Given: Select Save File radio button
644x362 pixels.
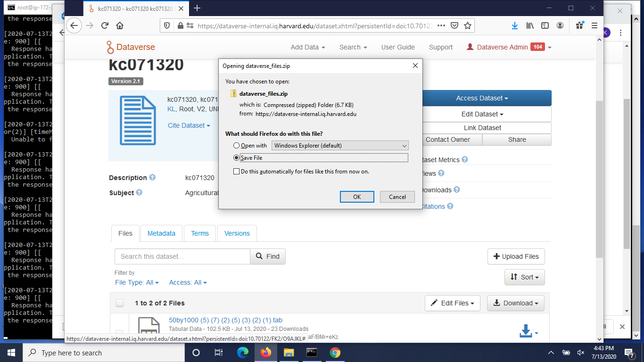Looking at the screenshot, I should coord(236,158).
